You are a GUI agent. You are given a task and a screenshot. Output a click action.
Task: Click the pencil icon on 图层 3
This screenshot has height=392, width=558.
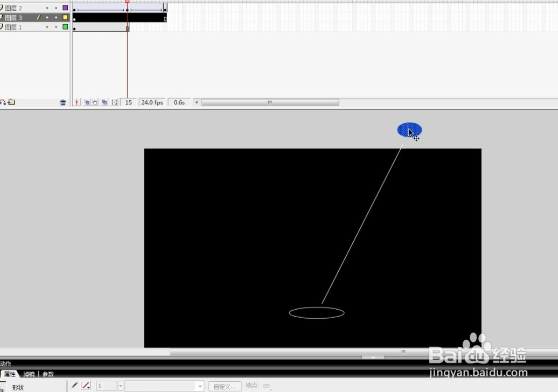[x=38, y=17]
